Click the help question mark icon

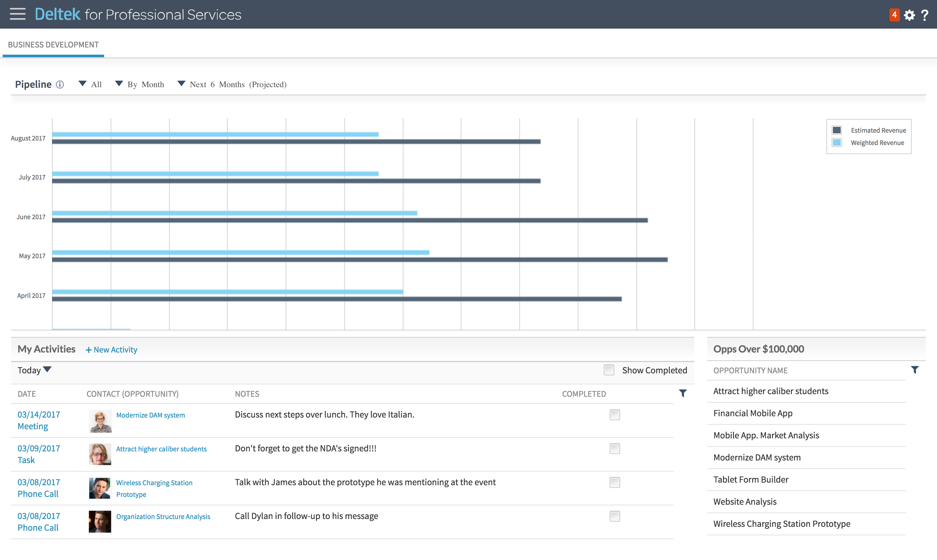(925, 15)
